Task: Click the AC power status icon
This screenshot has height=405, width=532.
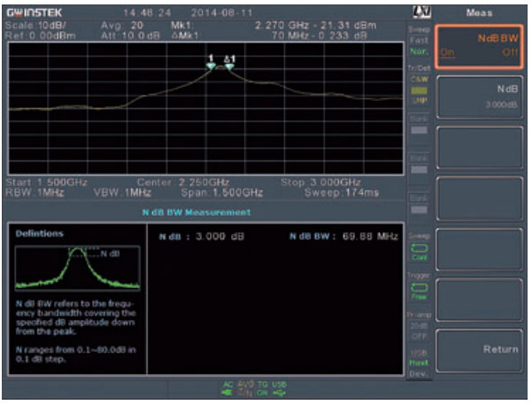Action: click(x=227, y=389)
